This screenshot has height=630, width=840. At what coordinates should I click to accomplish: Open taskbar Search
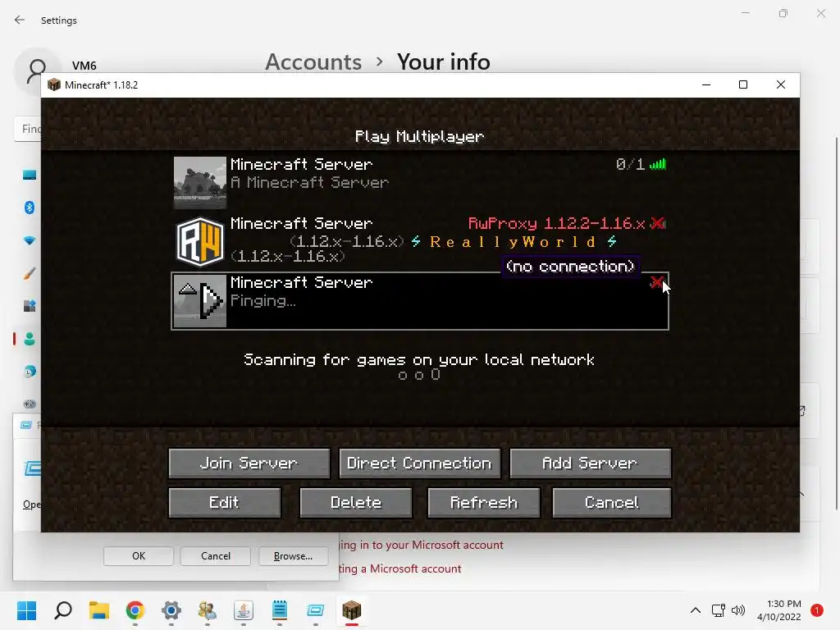pos(62,610)
